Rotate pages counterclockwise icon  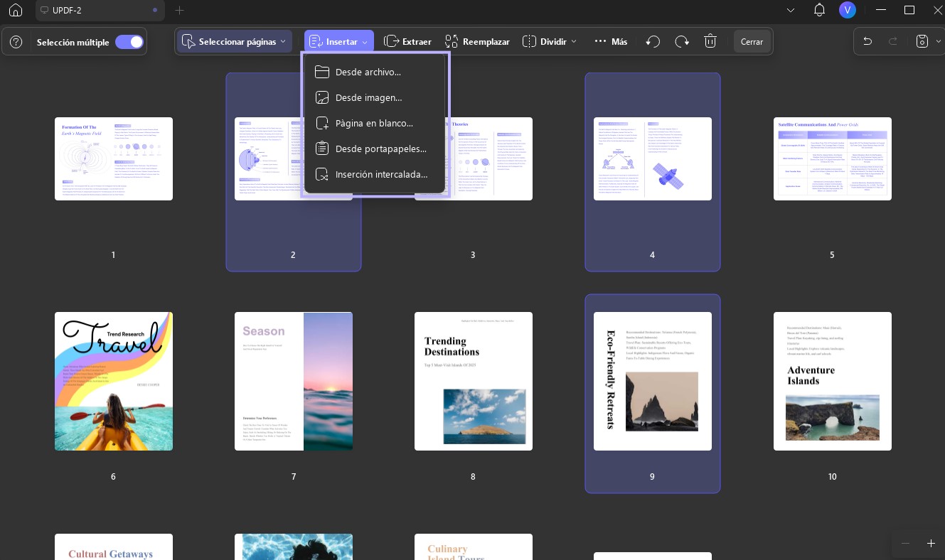[653, 42]
